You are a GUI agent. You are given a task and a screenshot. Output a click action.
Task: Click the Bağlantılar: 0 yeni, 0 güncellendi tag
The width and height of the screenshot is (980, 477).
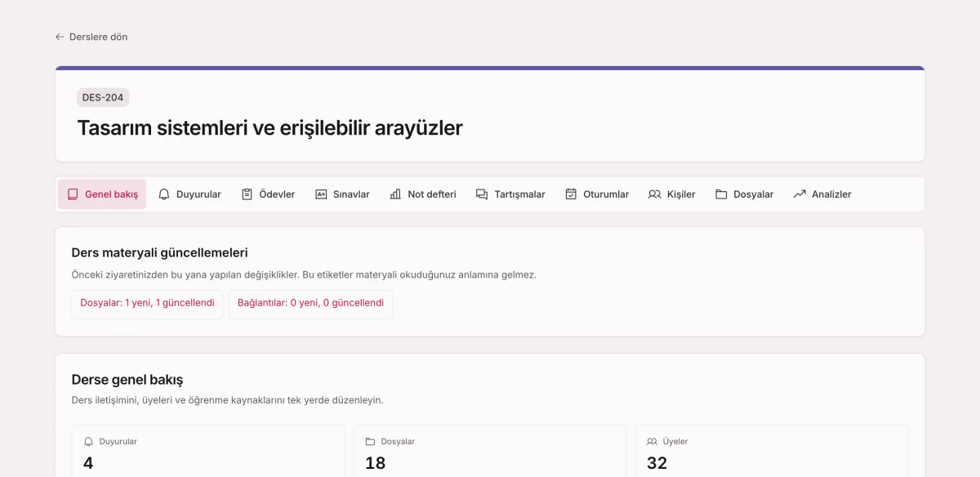(x=310, y=304)
